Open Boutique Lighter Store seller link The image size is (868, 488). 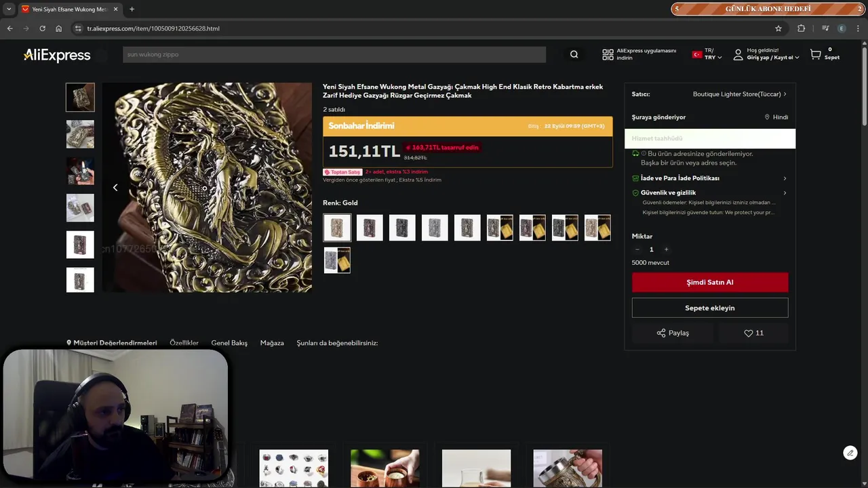click(739, 94)
